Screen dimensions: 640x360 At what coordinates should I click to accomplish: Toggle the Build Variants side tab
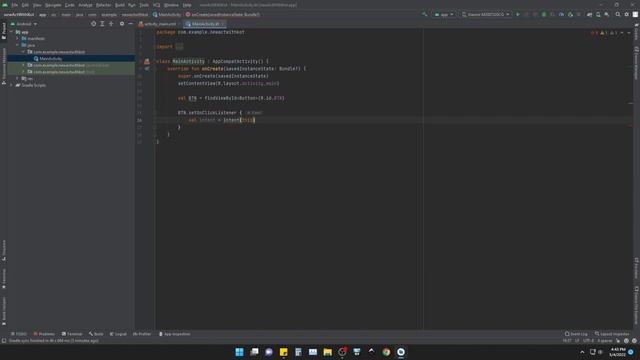pyautogui.click(x=4, y=311)
